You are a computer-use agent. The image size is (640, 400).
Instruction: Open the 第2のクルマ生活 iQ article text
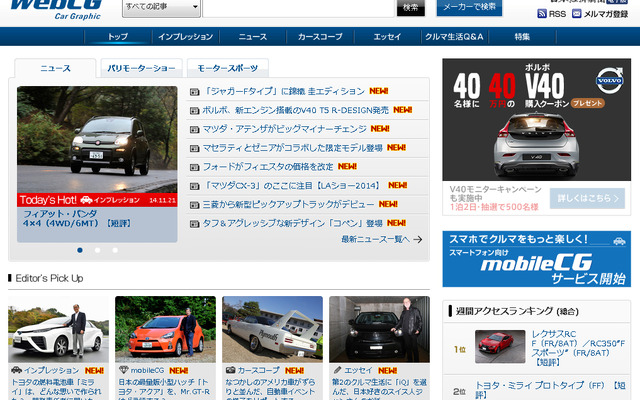(x=379, y=389)
